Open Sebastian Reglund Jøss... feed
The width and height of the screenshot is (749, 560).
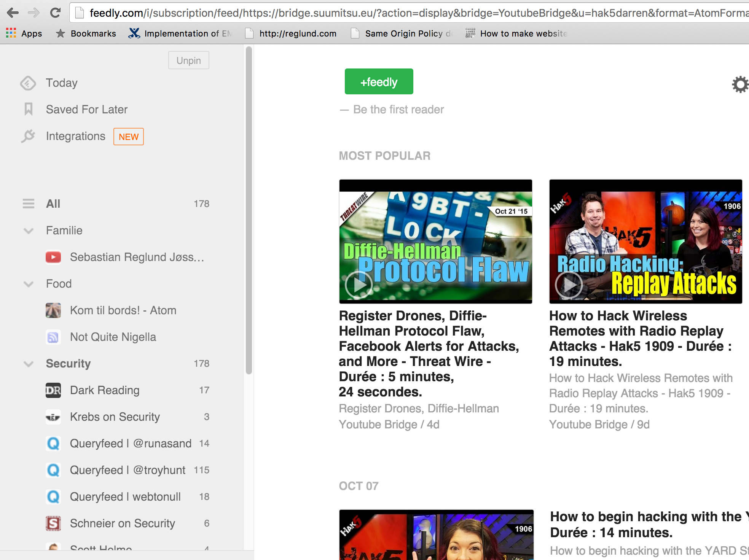point(137,257)
